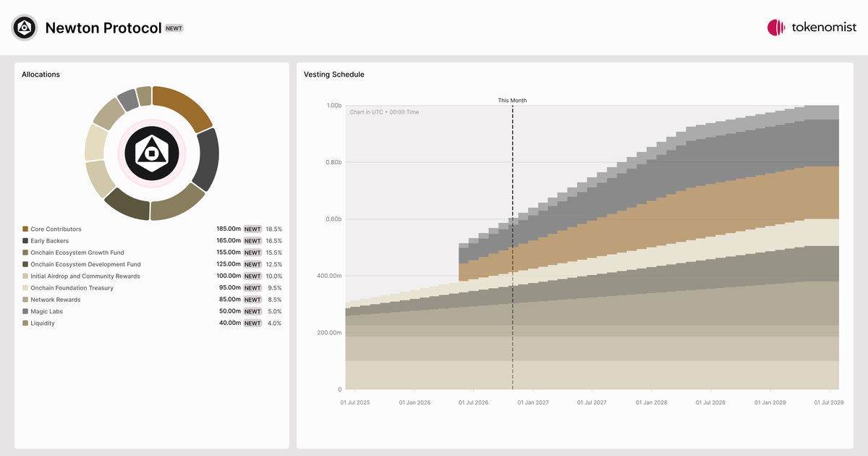This screenshot has width=868, height=456.
Task: Pick the Onchain Ecosystem Growth Fund swatch
Action: click(25, 253)
